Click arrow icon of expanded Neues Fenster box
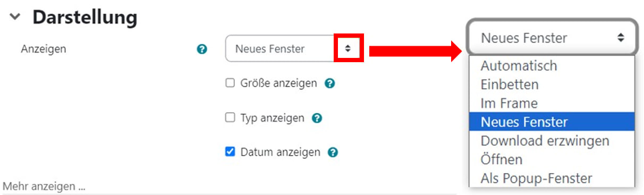The image size is (644, 195). coord(620,38)
